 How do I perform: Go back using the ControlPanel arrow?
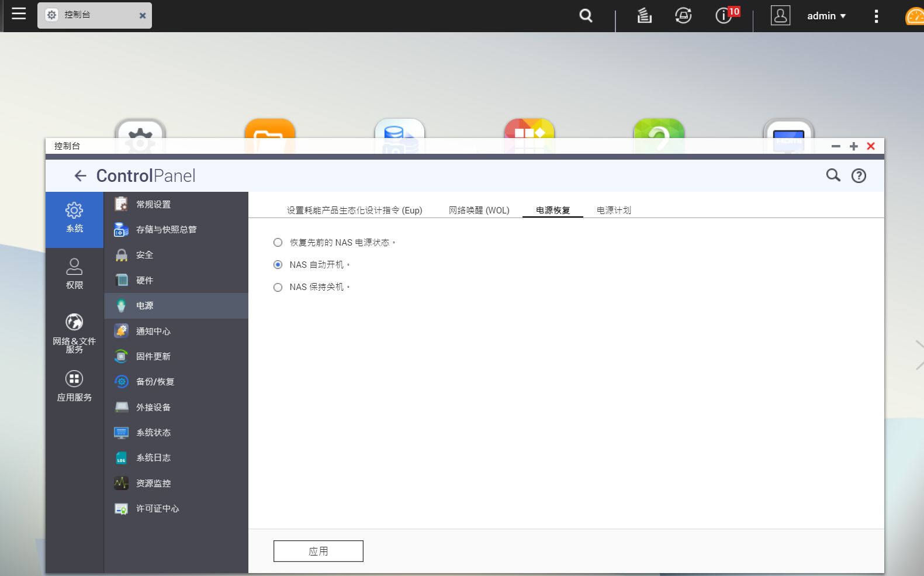(80, 175)
